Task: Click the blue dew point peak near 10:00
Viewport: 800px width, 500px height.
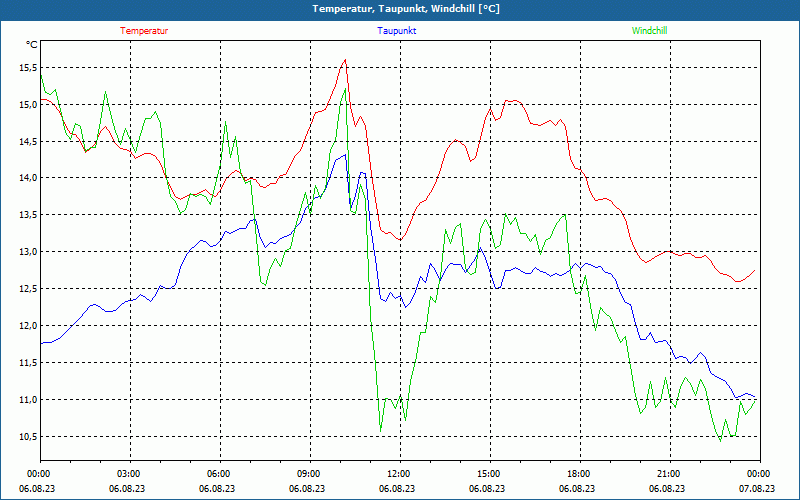Action: [x=345, y=155]
